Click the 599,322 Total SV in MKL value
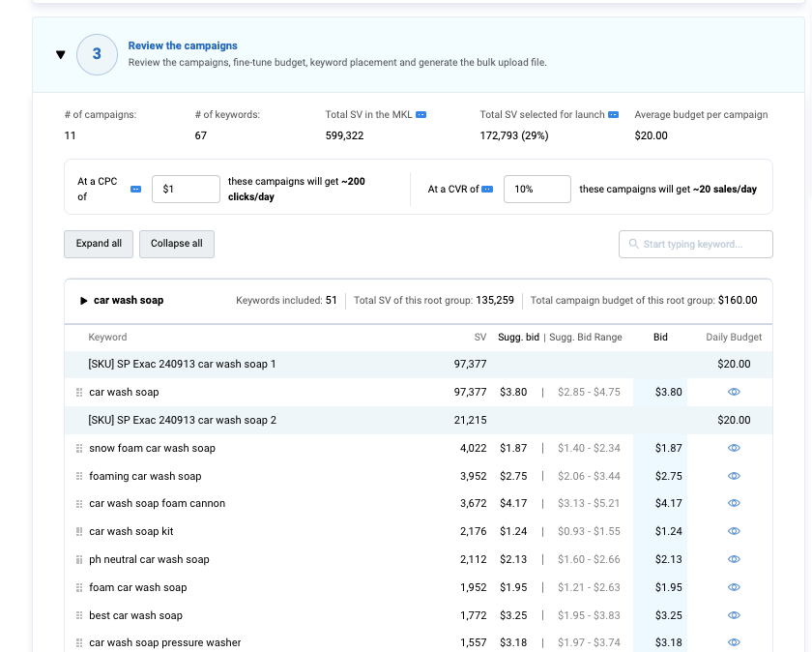 [x=344, y=135]
